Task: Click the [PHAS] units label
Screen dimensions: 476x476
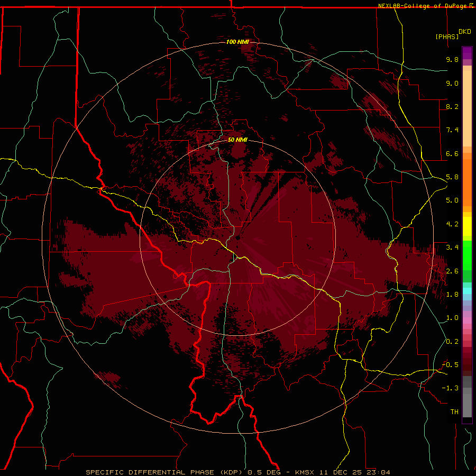Action: pyautogui.click(x=447, y=36)
